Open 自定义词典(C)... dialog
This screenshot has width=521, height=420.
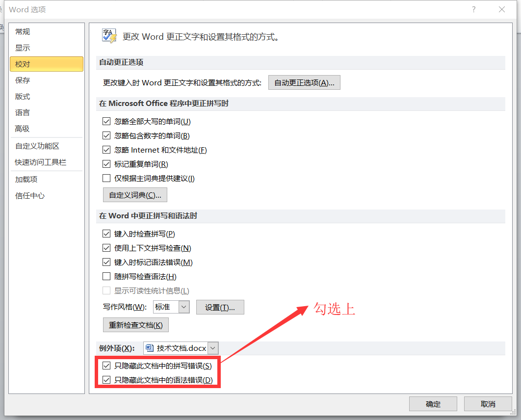135,195
